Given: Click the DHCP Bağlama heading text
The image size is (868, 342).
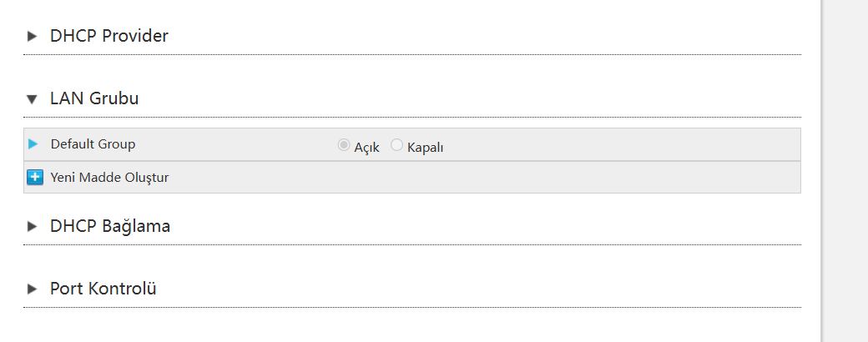Looking at the screenshot, I should point(110,226).
